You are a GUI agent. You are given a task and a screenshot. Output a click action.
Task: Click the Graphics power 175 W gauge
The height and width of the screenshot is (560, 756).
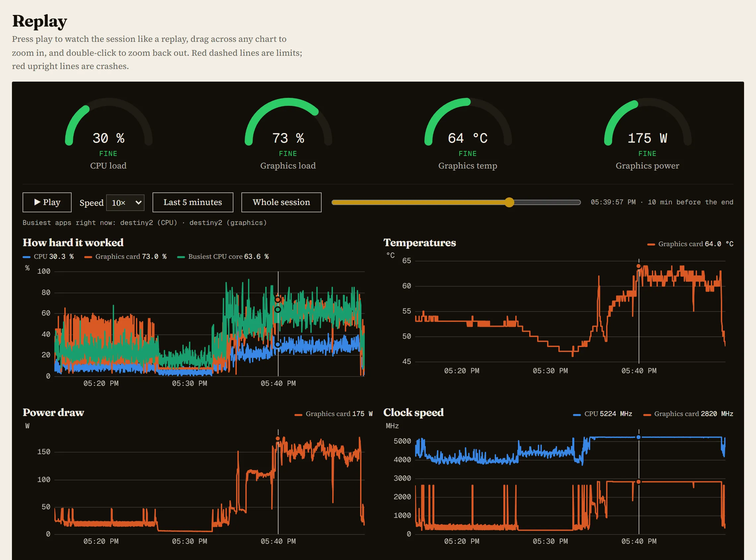pos(648,134)
